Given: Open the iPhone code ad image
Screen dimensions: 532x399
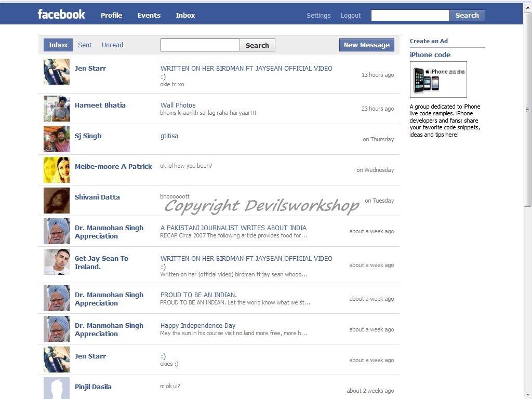Looking at the screenshot, I should (x=438, y=79).
